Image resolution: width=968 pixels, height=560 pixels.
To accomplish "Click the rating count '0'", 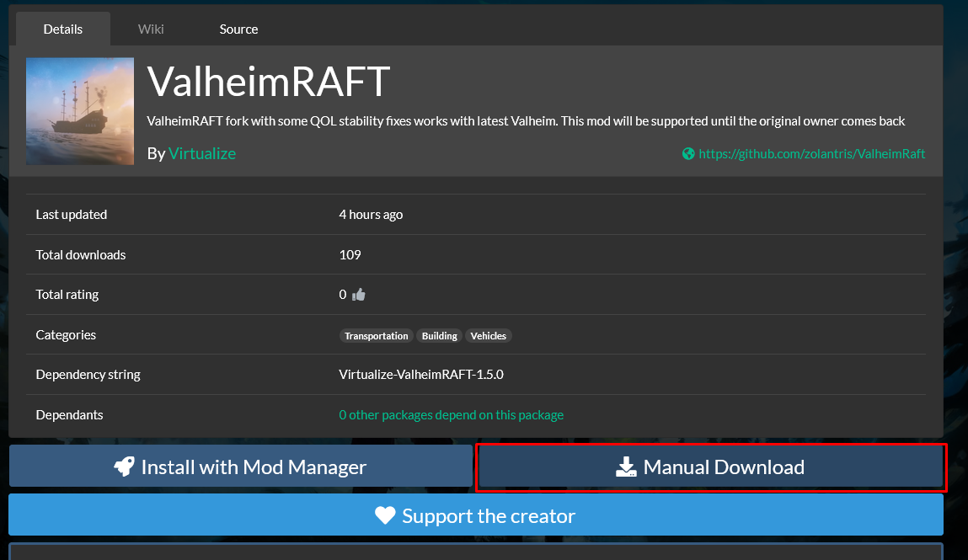I will [x=343, y=295].
